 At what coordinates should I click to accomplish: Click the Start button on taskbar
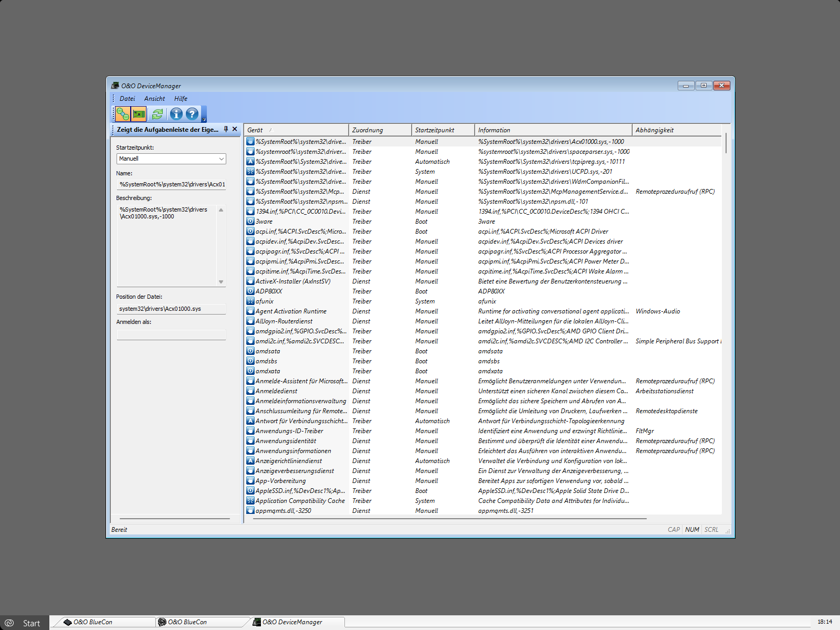click(24, 623)
